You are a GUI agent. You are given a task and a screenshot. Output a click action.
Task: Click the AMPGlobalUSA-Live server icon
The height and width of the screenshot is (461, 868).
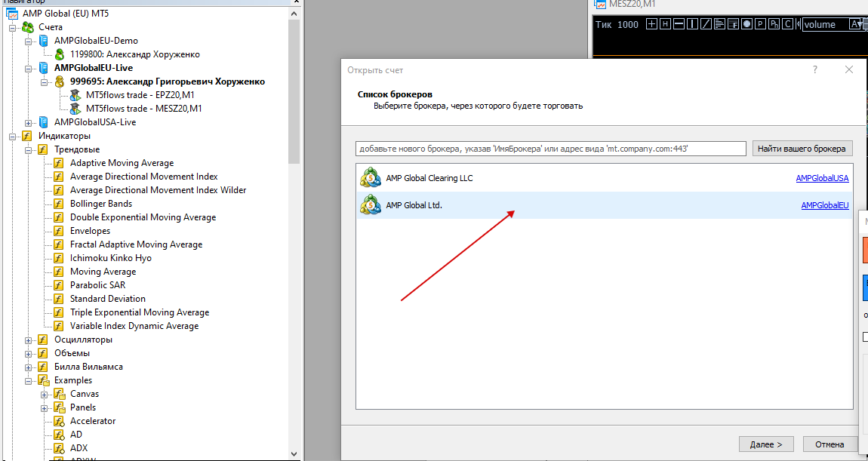(43, 122)
